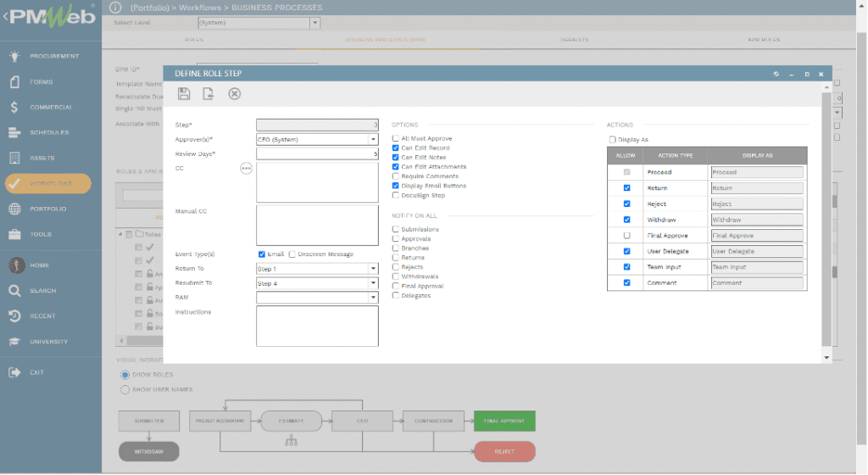Enable DocuSign Step checkbox
This screenshot has width=868, height=475.
pos(395,195)
